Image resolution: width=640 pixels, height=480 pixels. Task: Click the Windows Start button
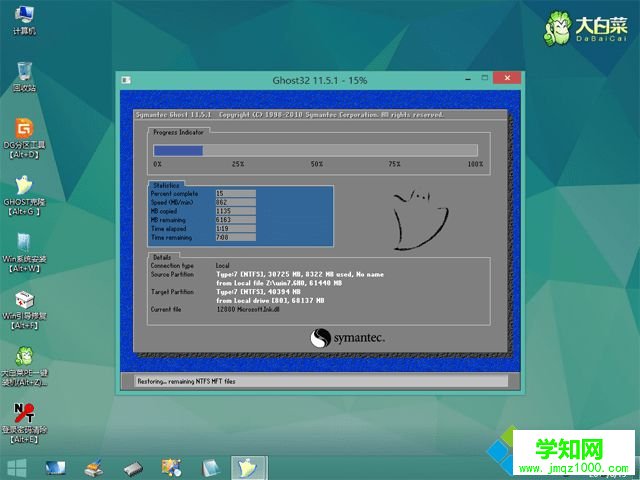(17, 467)
